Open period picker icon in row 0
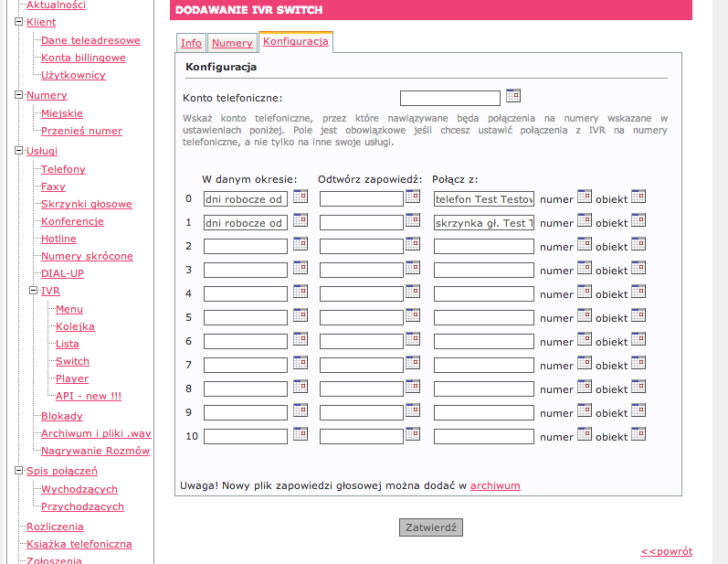The width and height of the screenshot is (728, 564). click(301, 196)
